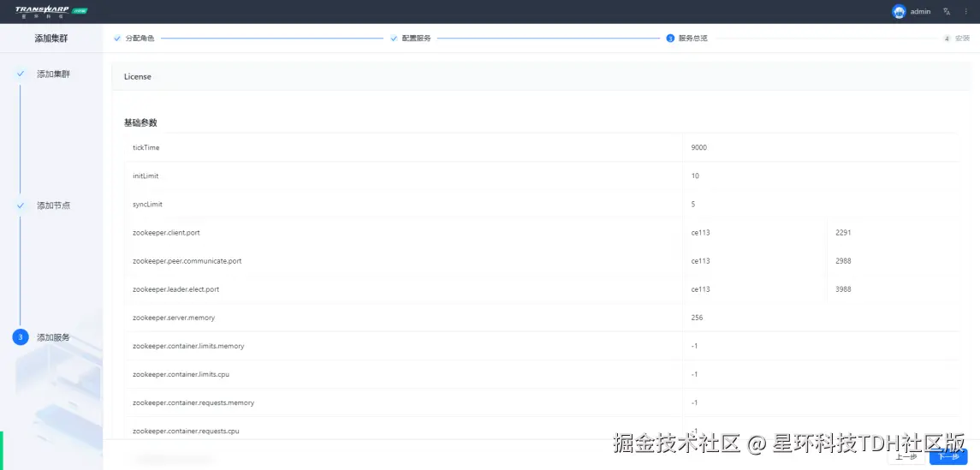
Task: Select 添加服务 in the sidebar steps
Action: click(54, 336)
